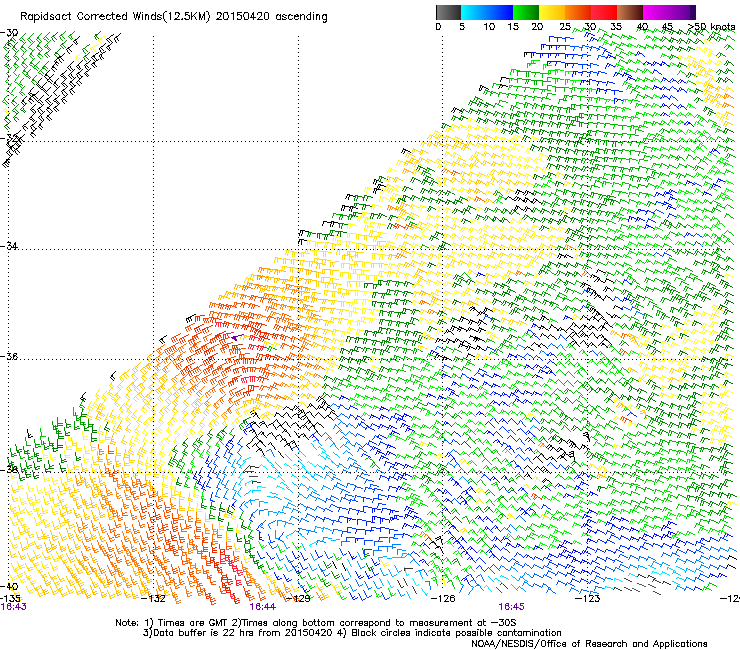Click the -34 latitude axis label

9,246
